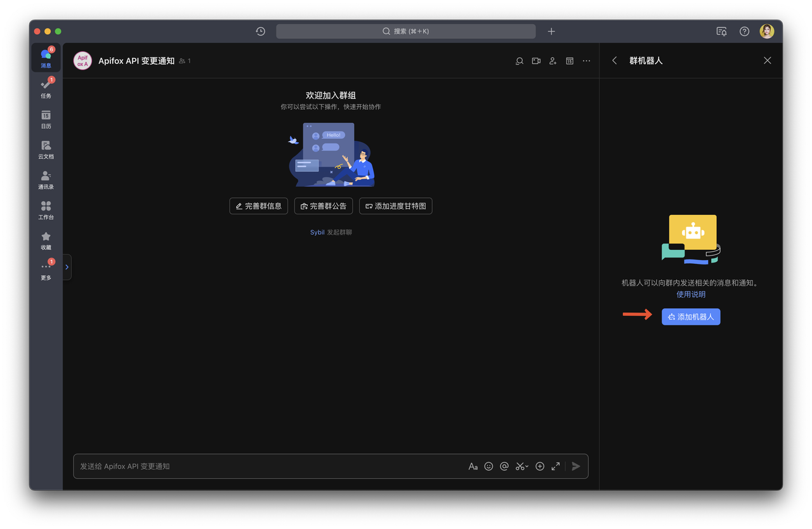Click the @ mention icon
This screenshot has height=529, width=812.
(504, 466)
